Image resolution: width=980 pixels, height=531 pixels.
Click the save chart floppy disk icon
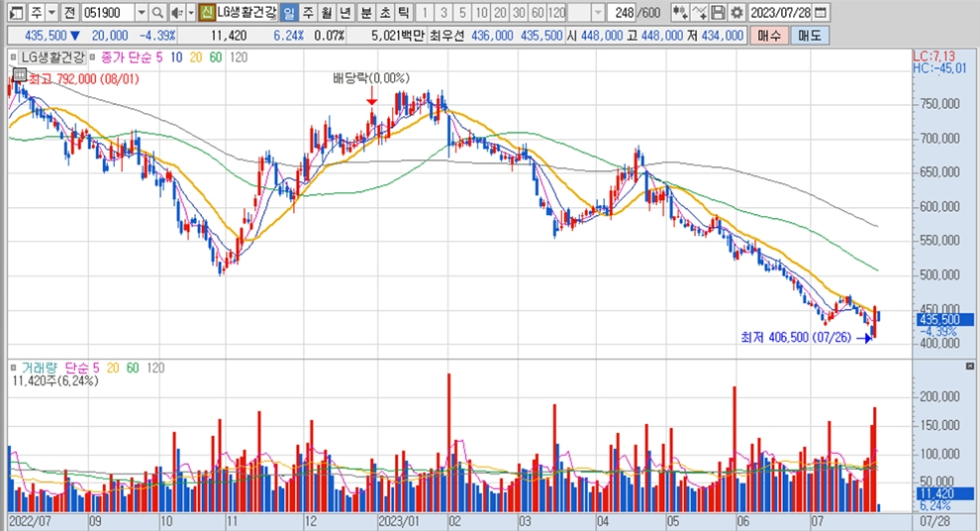tap(718, 13)
